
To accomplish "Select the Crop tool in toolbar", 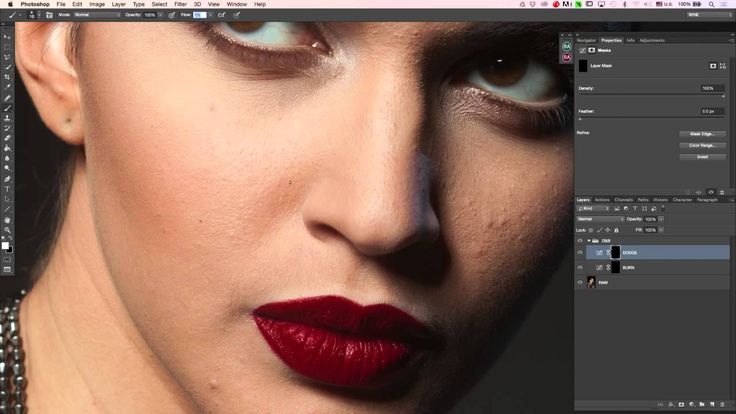I will 7,77.
